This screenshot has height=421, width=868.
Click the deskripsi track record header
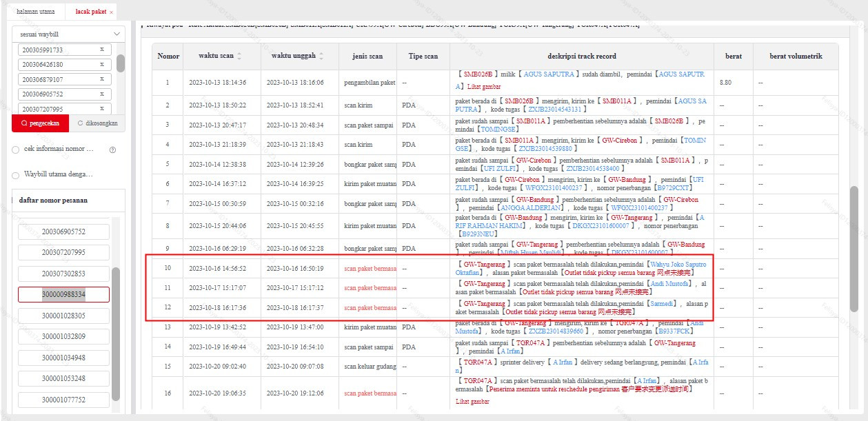tap(582, 56)
